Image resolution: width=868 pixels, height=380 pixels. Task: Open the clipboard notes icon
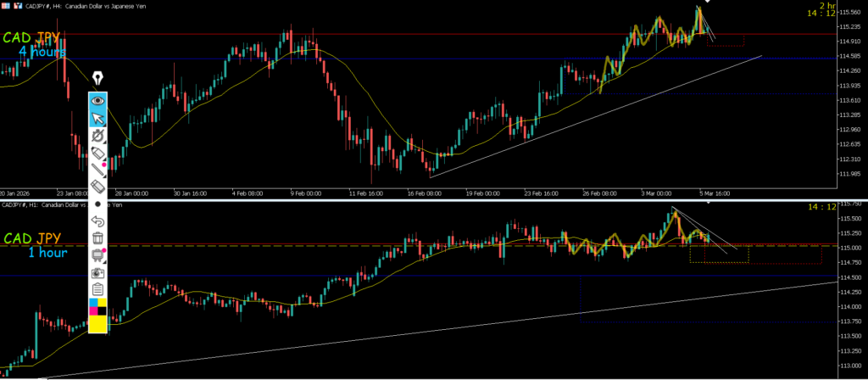point(98,290)
